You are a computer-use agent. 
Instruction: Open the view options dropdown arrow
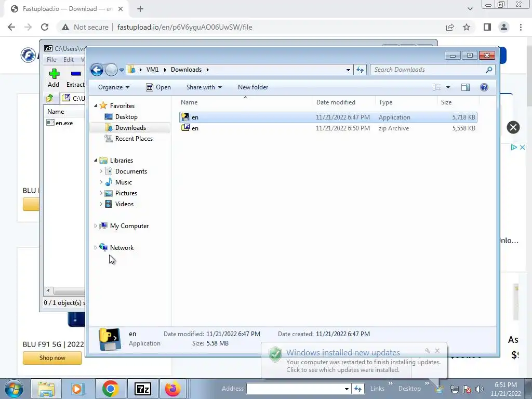point(448,87)
